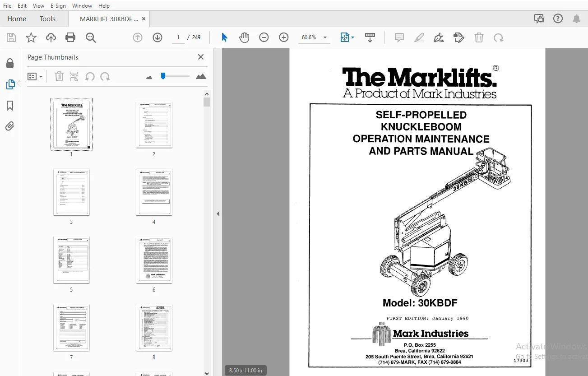This screenshot has width=588, height=376.
Task: Switch to the Tools tab
Action: (x=47, y=19)
